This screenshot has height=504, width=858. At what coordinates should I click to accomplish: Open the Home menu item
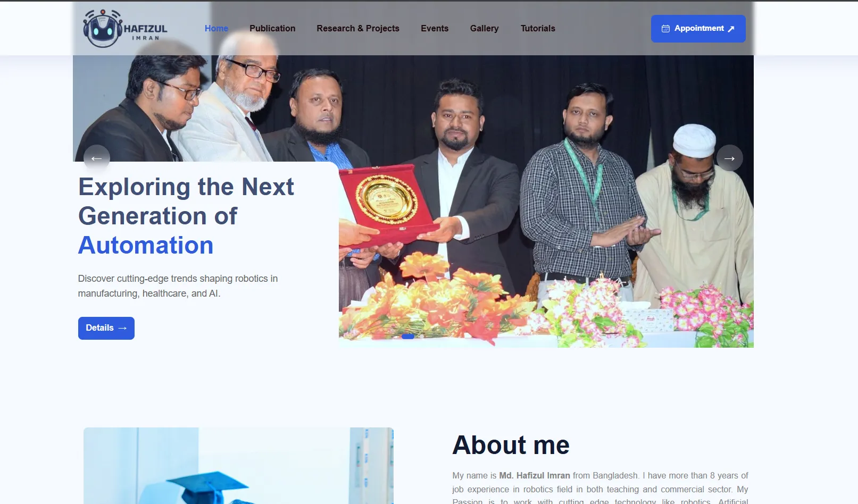coord(216,28)
